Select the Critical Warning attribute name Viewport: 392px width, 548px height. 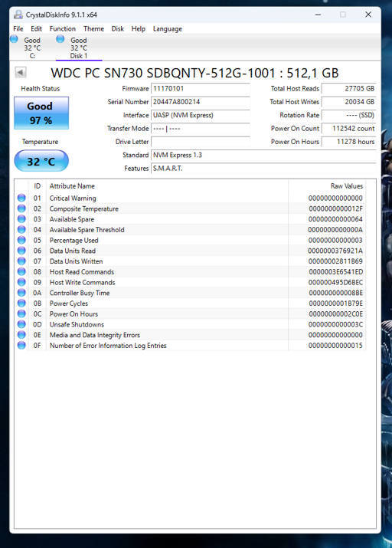coord(73,199)
